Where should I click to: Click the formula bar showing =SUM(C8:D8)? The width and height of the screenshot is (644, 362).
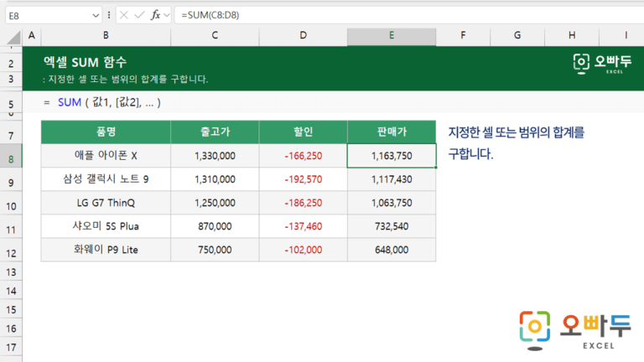[x=408, y=15]
